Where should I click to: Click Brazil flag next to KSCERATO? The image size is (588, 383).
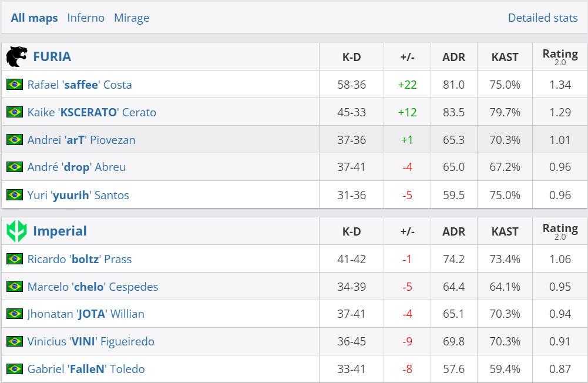15,112
